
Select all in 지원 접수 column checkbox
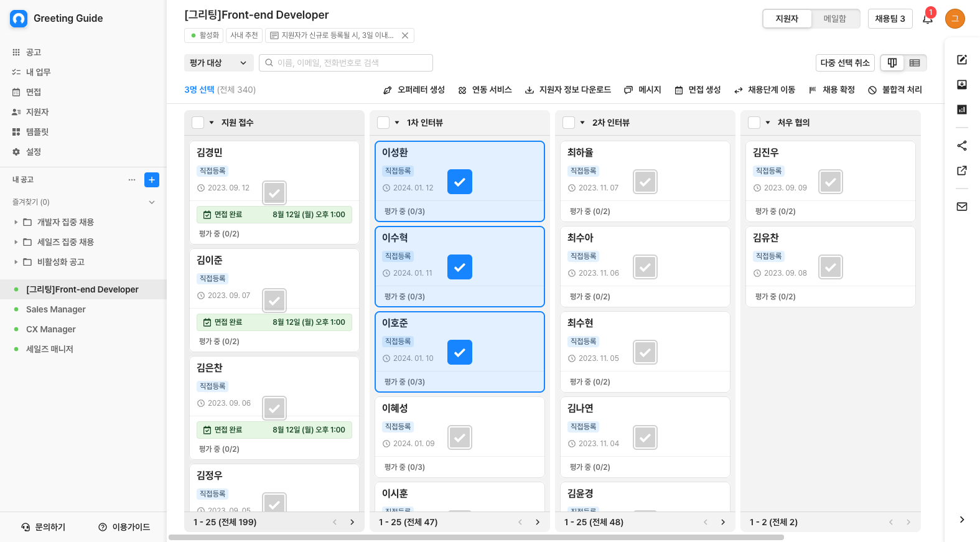click(x=198, y=123)
